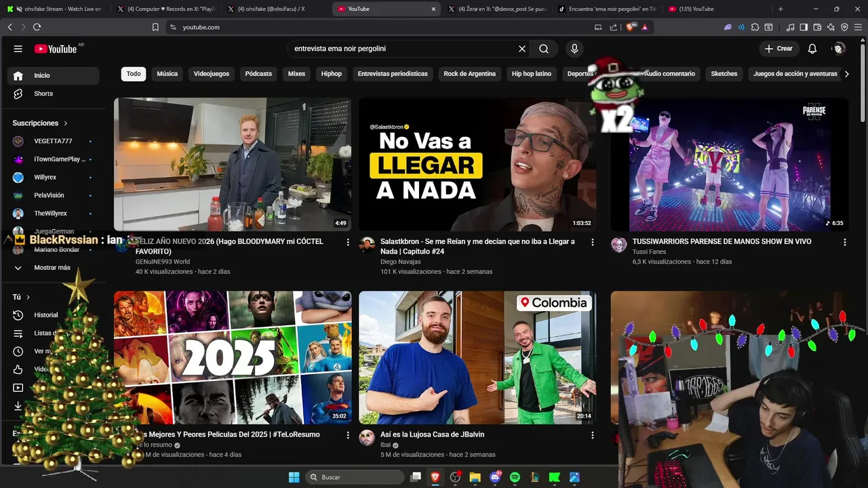868x488 pixels.
Task: Reload the page in the browser
Action: [x=37, y=27]
